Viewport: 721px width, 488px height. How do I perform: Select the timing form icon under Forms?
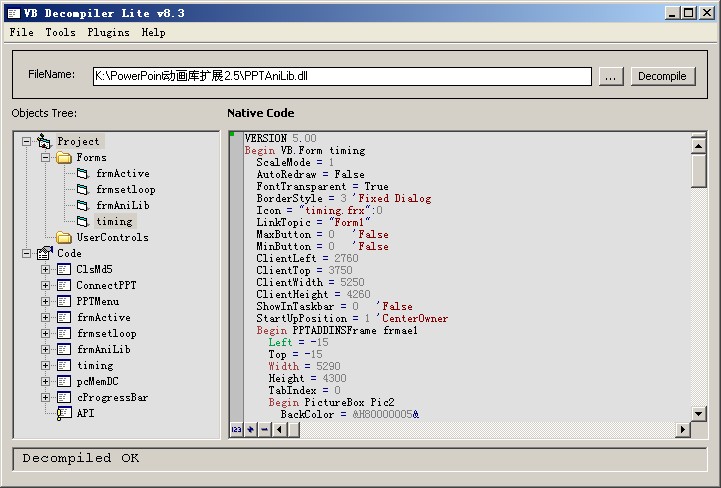[83, 222]
